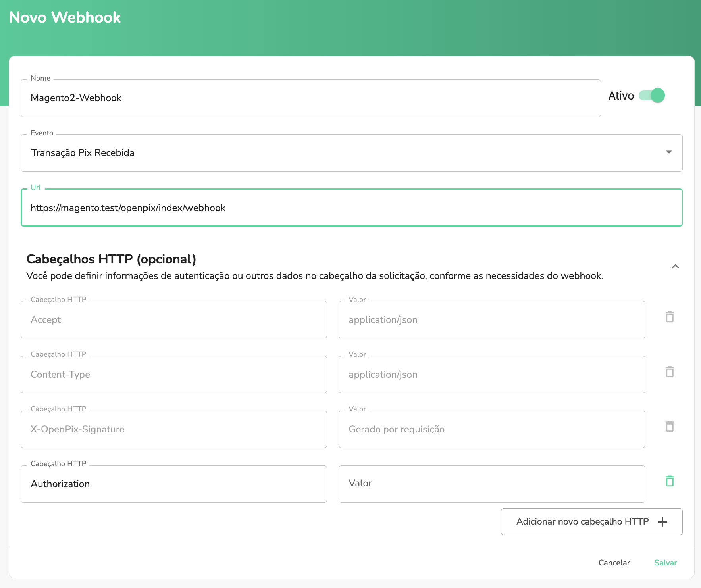Remove the Authorization header using trash icon

pos(670,481)
